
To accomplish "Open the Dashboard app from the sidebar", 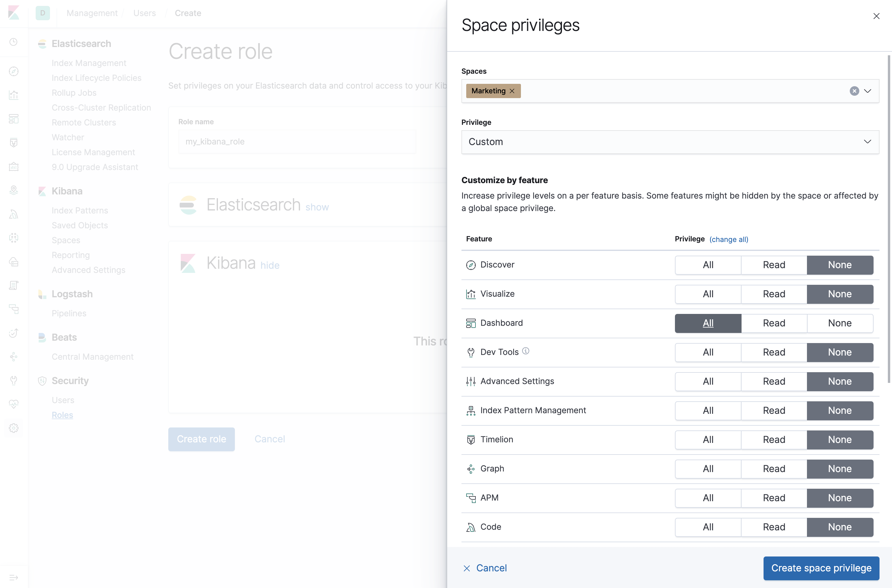I will pyautogui.click(x=13, y=119).
